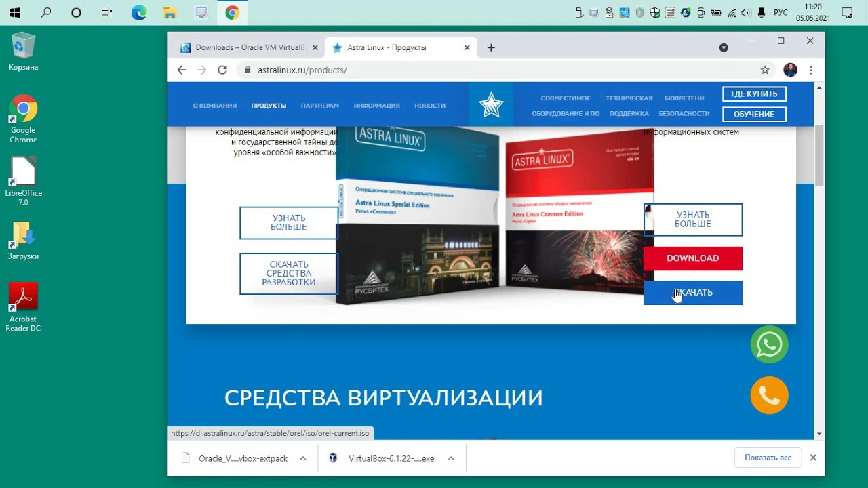Select the LibreOffice 7.0 desktop shortcut
Viewport: 868px width, 488px height.
[24, 182]
